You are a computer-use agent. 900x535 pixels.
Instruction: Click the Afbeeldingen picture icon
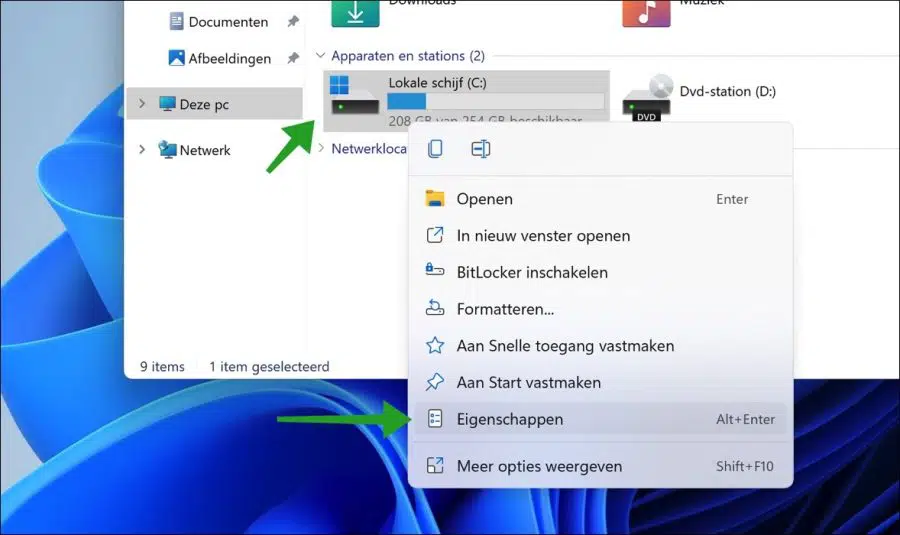(176, 58)
